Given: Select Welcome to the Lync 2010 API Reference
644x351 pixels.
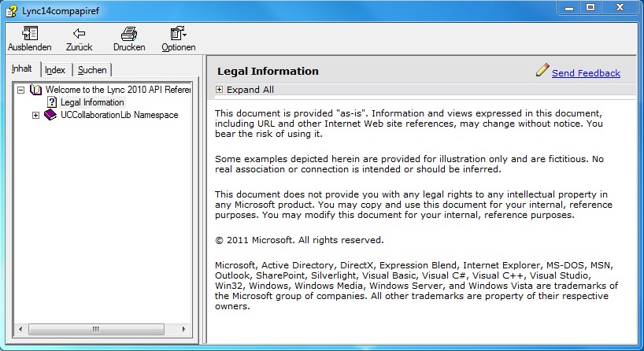Looking at the screenshot, I should (118, 90).
